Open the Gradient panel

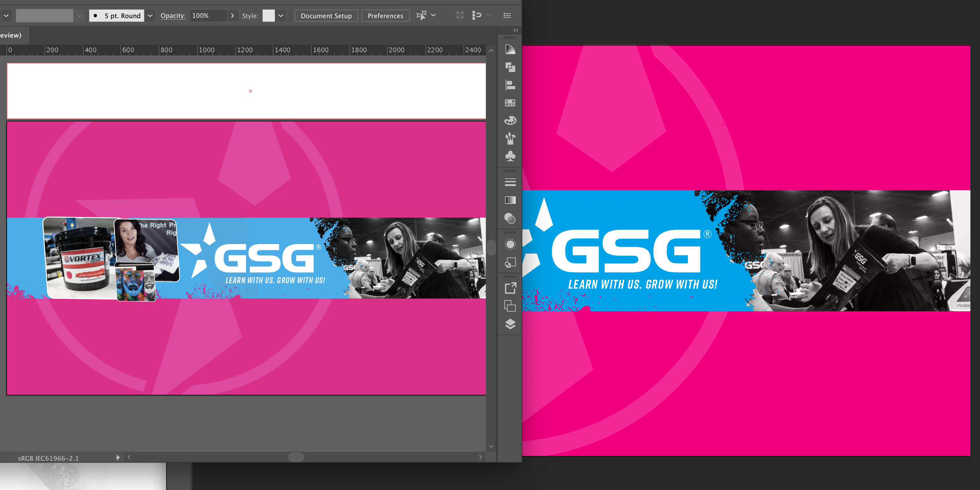(x=510, y=200)
